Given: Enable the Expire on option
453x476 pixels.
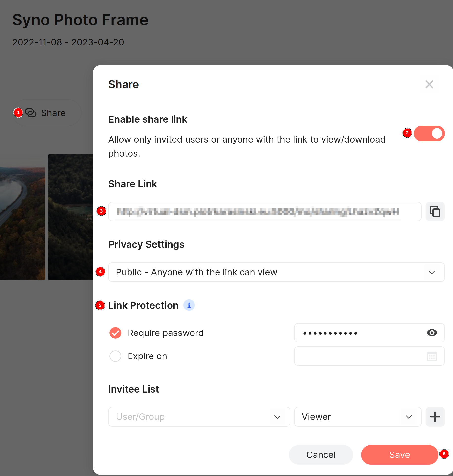Looking at the screenshot, I should pyautogui.click(x=115, y=356).
